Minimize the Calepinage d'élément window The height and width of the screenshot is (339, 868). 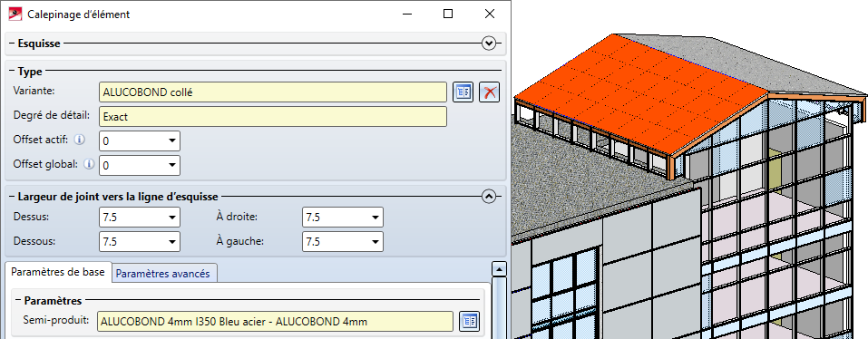(x=407, y=14)
